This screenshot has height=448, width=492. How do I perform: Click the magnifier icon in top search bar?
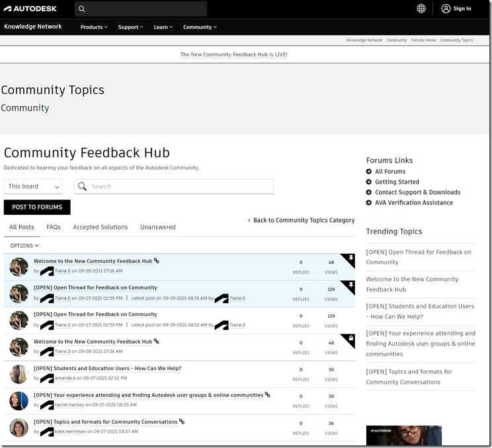point(81,9)
